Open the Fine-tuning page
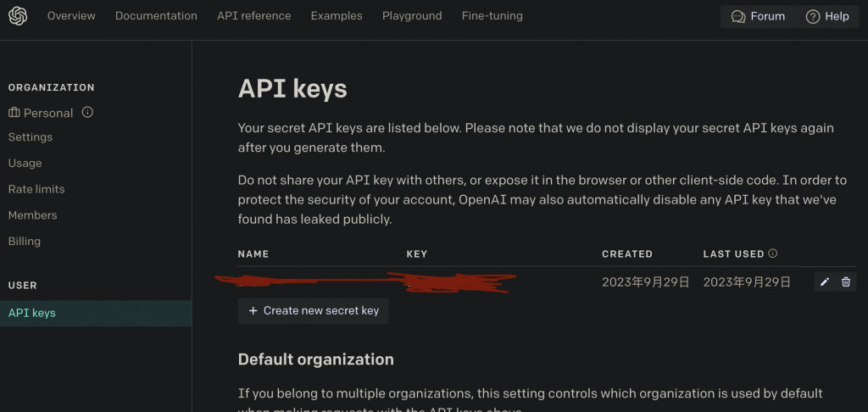This screenshot has width=868, height=412. pyautogui.click(x=492, y=16)
